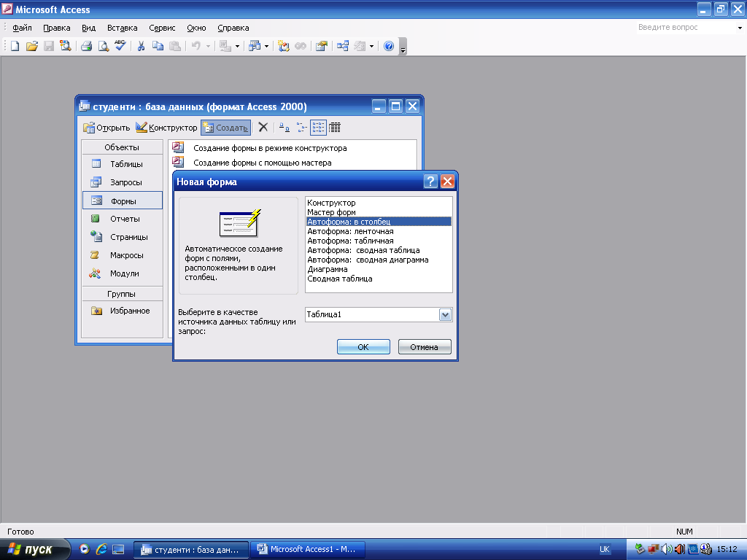This screenshot has height=560, width=747.
Task: Click the Print toolbar icon
Action: [86, 46]
